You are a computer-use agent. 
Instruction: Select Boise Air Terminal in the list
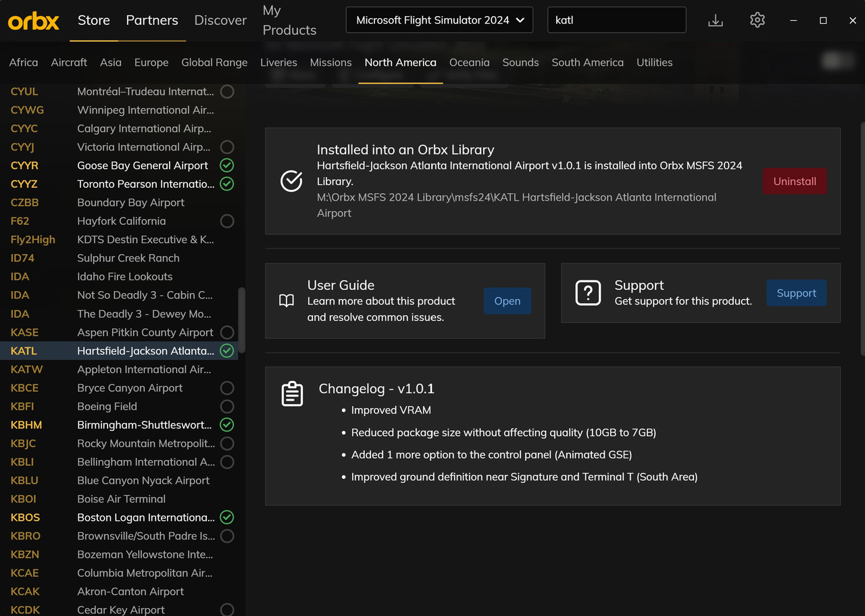(118, 499)
